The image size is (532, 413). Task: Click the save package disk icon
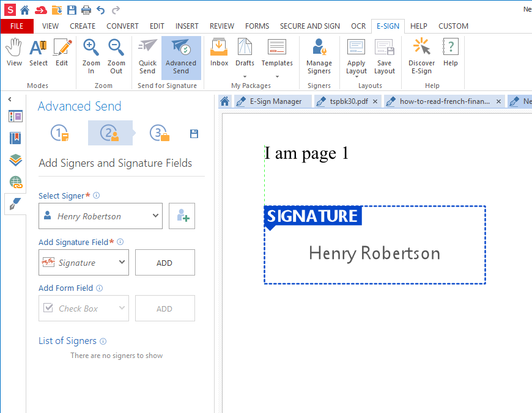pyautogui.click(x=194, y=134)
